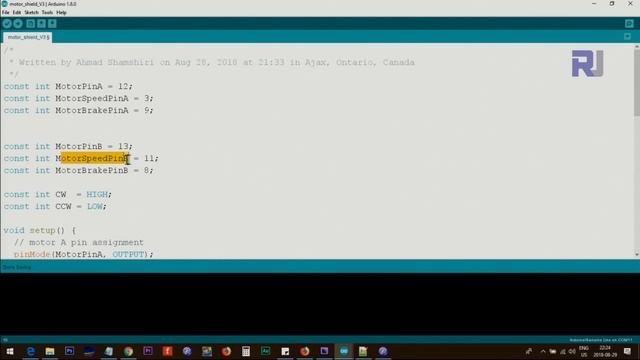Click the Done Saving status message
This screenshot has height=360, width=640.
pyautogui.click(x=17, y=267)
